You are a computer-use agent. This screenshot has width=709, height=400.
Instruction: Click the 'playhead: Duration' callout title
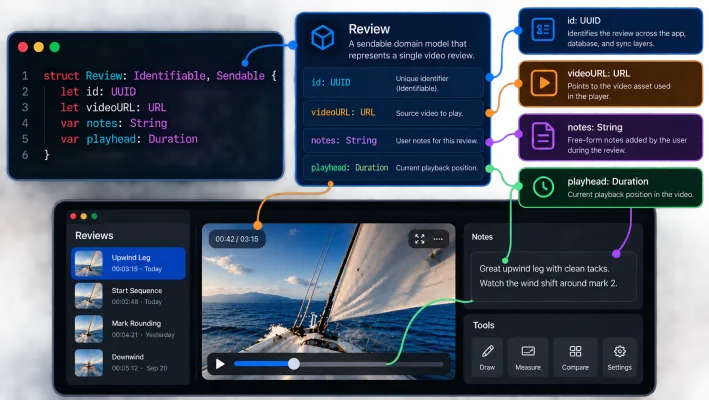[608, 181]
